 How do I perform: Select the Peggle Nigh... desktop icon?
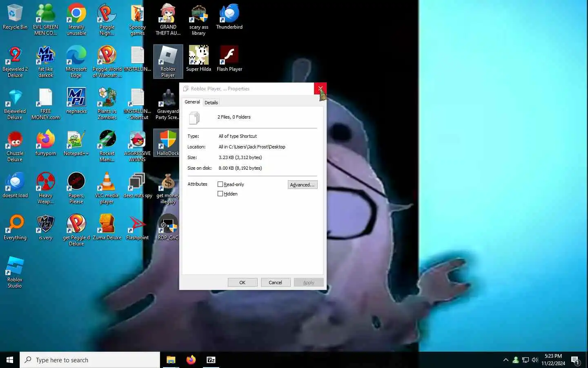[x=107, y=20]
